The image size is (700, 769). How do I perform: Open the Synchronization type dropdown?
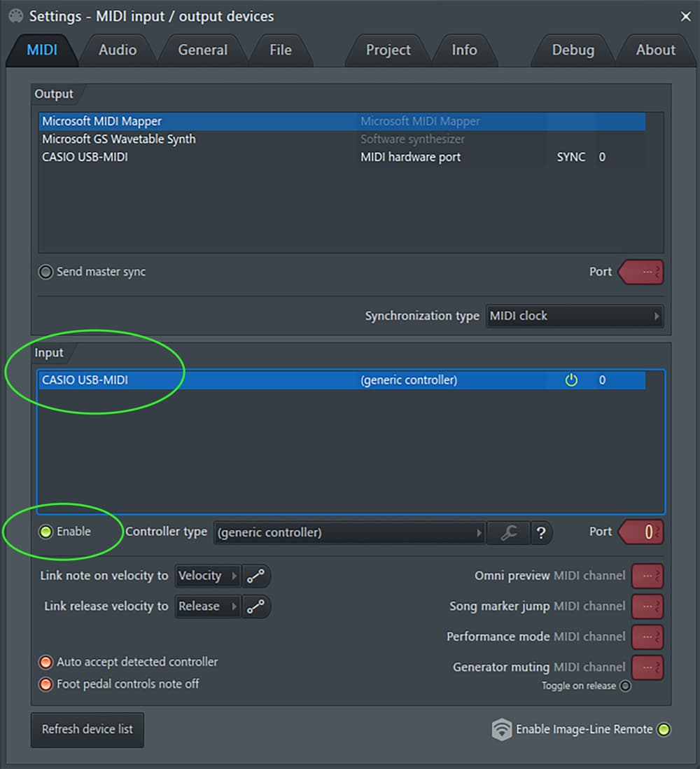click(x=574, y=316)
